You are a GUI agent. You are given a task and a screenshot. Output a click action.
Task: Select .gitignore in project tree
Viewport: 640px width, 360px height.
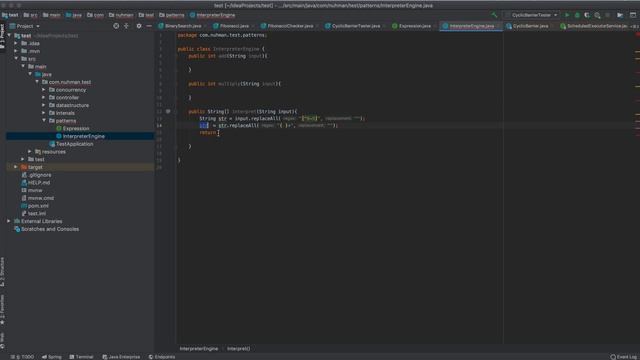pos(40,175)
